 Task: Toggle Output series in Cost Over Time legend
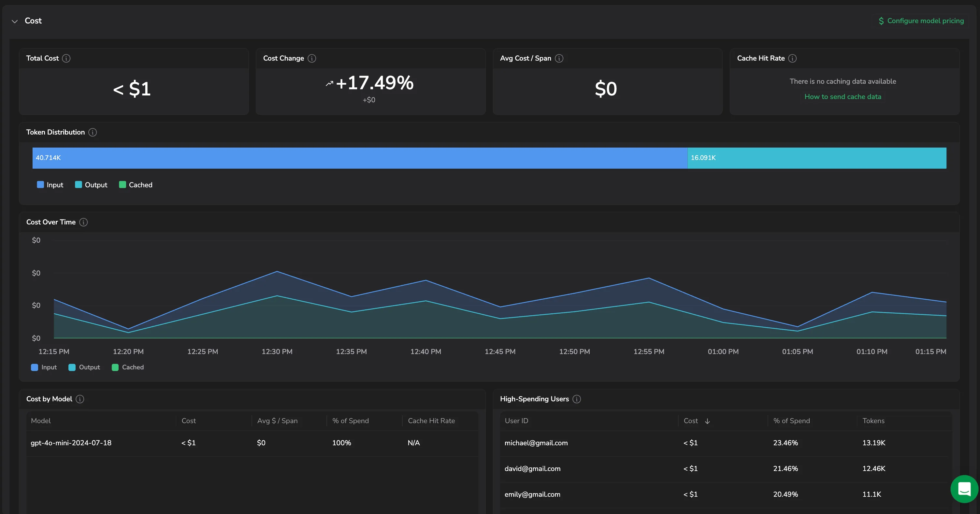(84, 367)
